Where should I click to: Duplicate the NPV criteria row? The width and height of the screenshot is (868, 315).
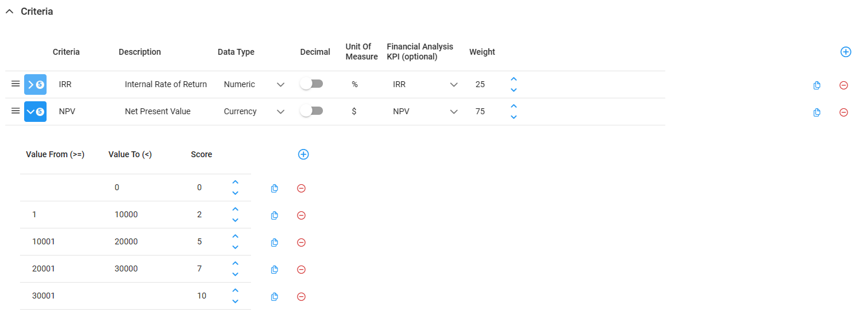(x=817, y=112)
